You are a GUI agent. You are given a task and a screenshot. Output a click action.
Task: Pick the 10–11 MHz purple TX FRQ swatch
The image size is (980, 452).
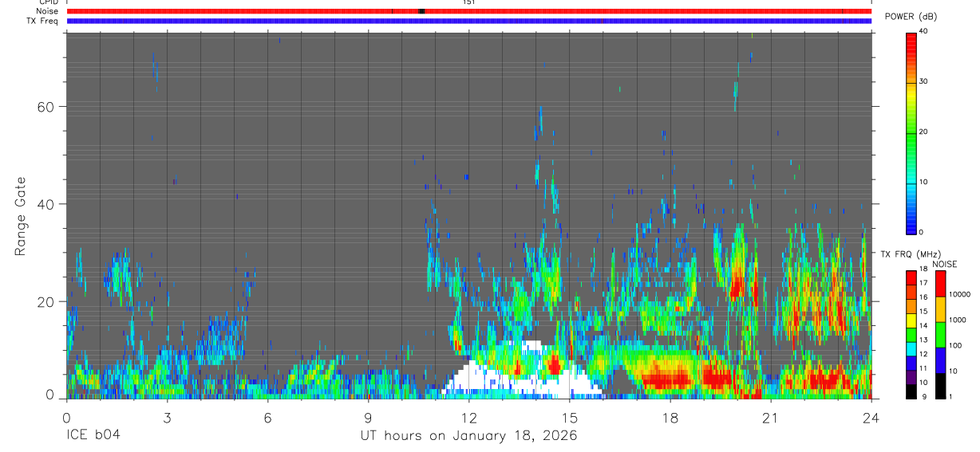coord(911,377)
